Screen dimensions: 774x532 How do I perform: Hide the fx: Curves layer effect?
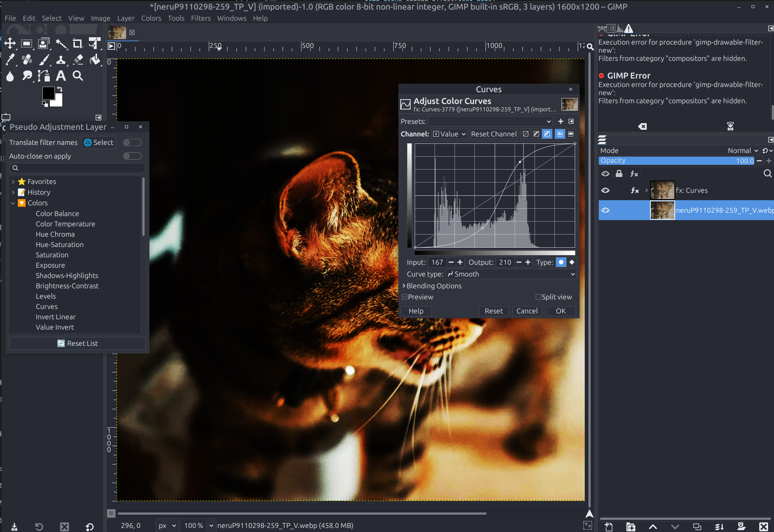605,190
